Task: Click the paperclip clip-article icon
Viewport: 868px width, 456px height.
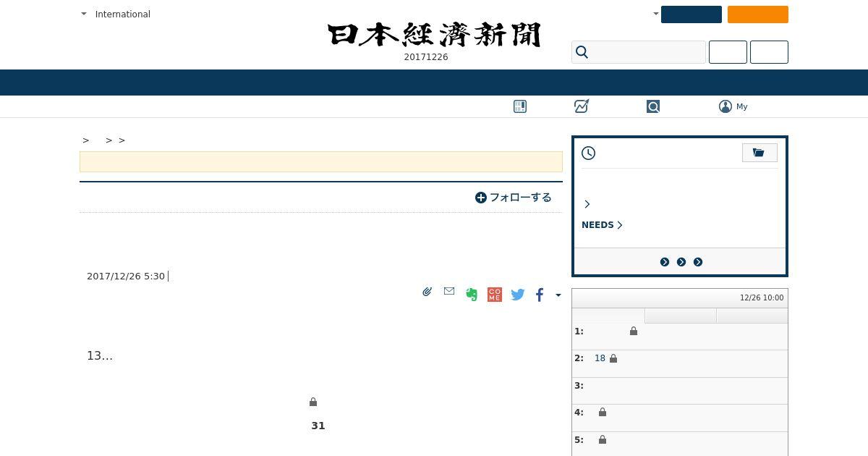Action: pyautogui.click(x=427, y=292)
